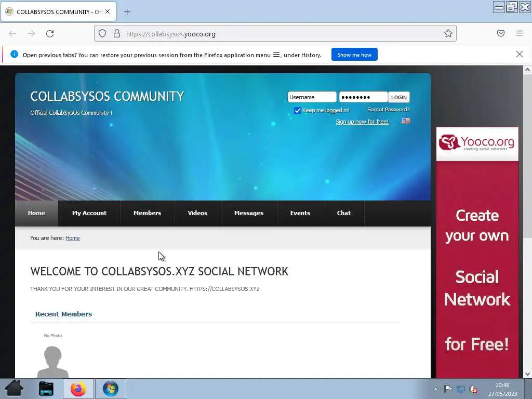This screenshot has width=532, height=399.
Task: Focus the password field
Action: tap(363, 97)
